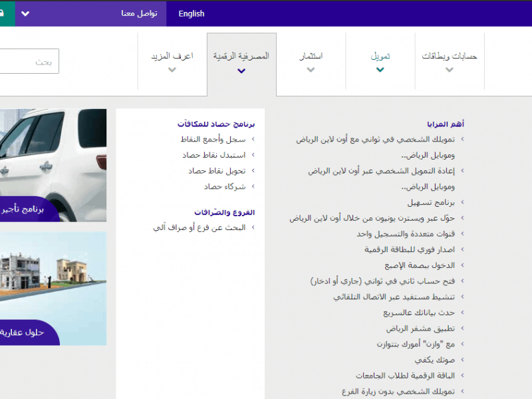
Task: Open the تواصل معنا contact link
Action: click(x=139, y=13)
